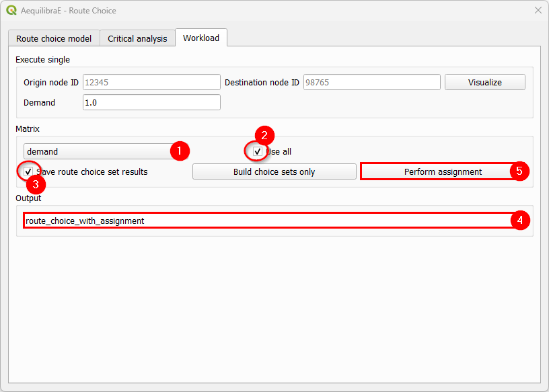The height and width of the screenshot is (392, 549).
Task: Click the Demand value field
Action: coord(151,102)
